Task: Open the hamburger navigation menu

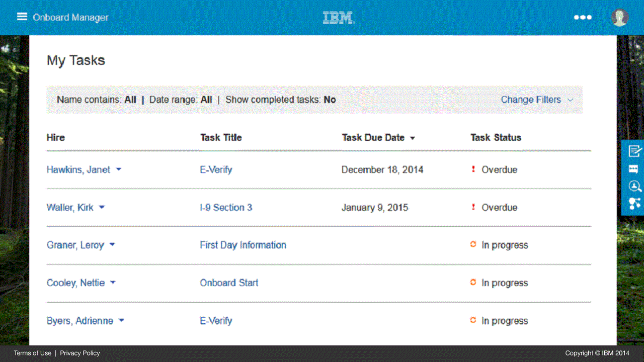Action: [22, 17]
